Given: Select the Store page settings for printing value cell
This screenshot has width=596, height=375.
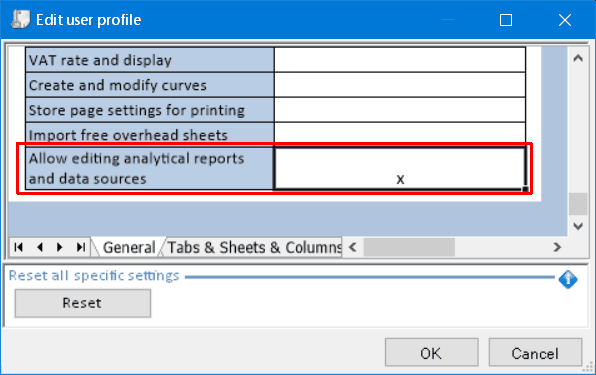Looking at the screenshot, I should (x=400, y=110).
